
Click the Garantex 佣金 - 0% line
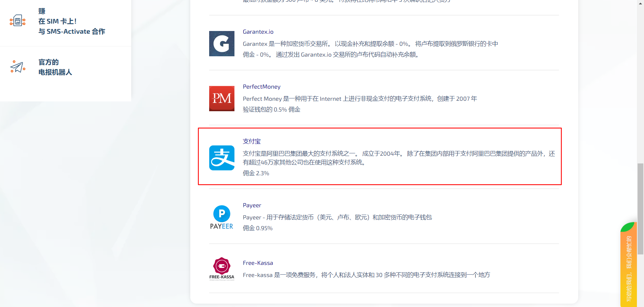[331, 55]
